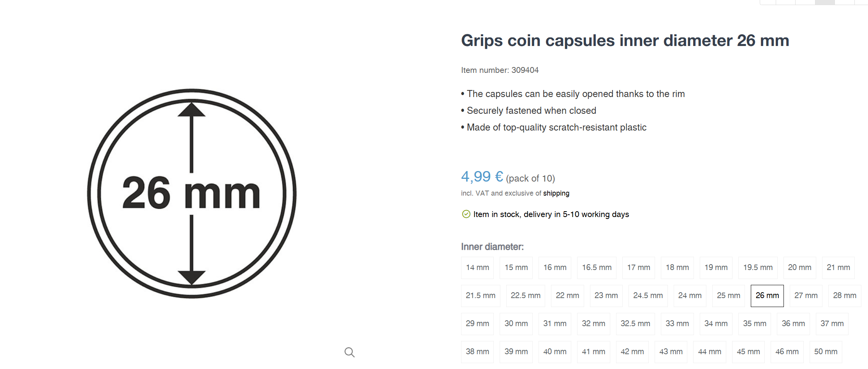Select the 18 mm capsule size
Image resolution: width=868 pixels, height=369 pixels.
(677, 268)
